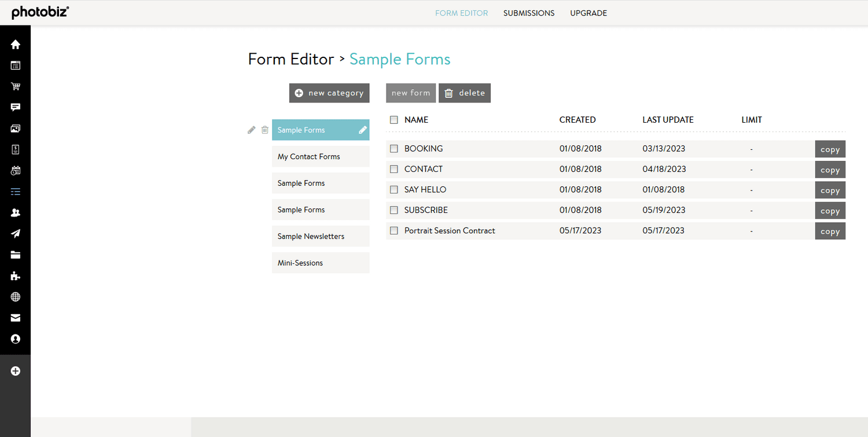Open the Home icon in the sidebar
Viewport: 868px width, 437px height.
[16, 45]
